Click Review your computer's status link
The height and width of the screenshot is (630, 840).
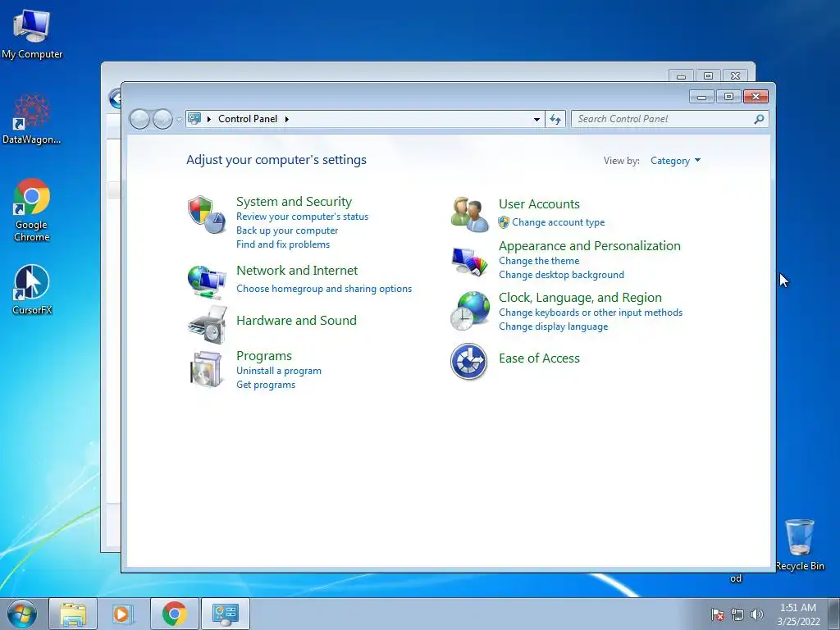(x=302, y=217)
